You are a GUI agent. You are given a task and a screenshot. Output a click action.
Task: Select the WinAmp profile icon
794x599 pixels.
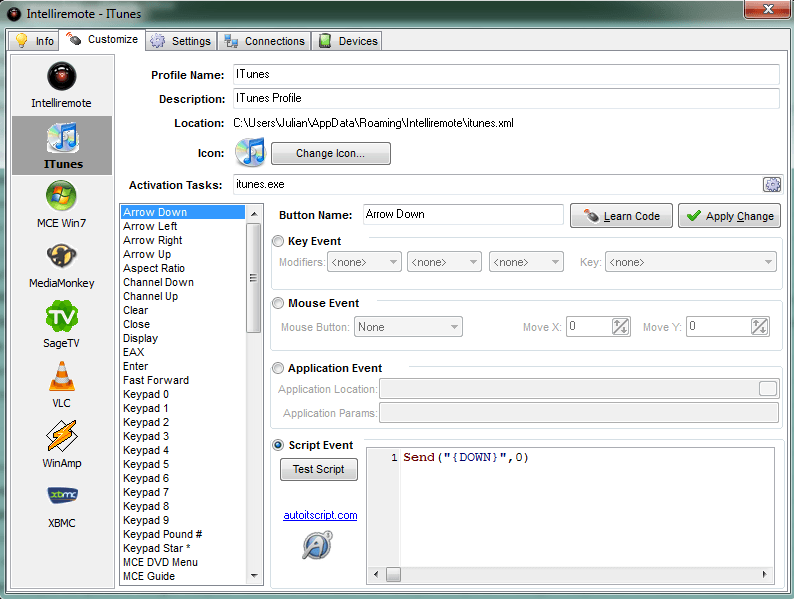[61, 435]
